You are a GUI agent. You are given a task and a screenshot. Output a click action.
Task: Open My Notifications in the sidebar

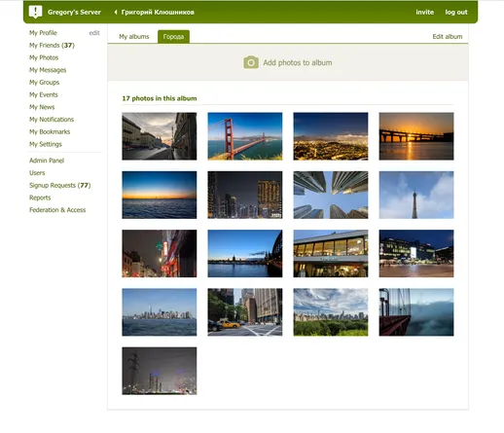(52, 120)
